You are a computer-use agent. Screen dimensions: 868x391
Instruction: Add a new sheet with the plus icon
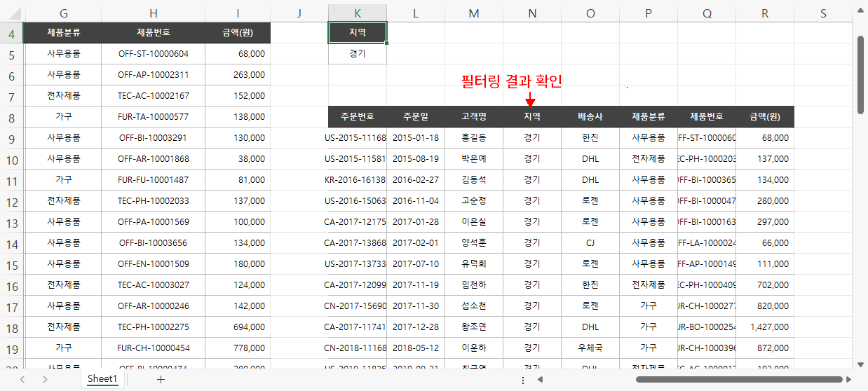pyautogui.click(x=161, y=379)
